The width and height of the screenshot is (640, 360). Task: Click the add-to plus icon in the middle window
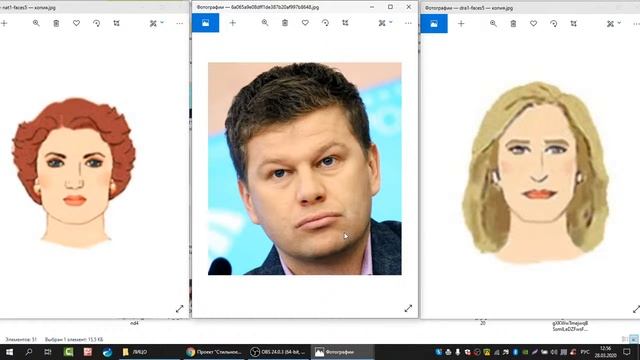click(233, 23)
